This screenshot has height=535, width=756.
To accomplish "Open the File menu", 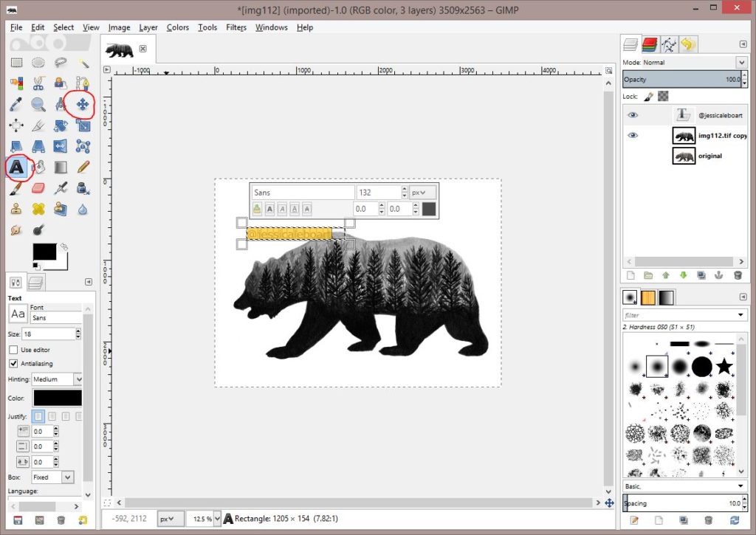I will [x=16, y=27].
